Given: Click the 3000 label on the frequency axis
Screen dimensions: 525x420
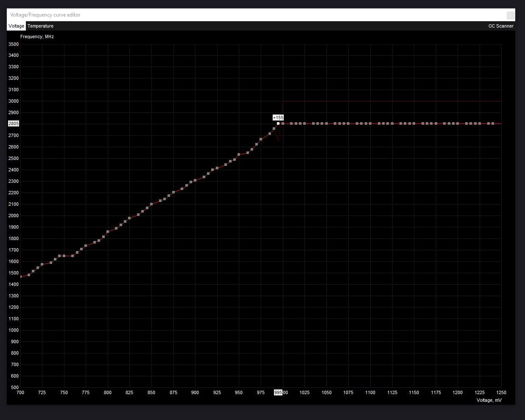Looking at the screenshot, I should (x=13, y=101).
